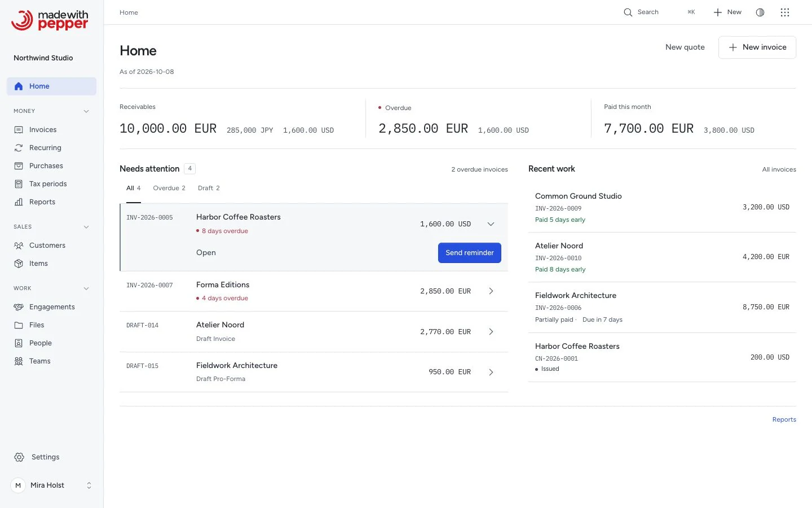The height and width of the screenshot is (508, 812).
Task: Open the Files sidebar icon
Action: (x=19, y=325)
